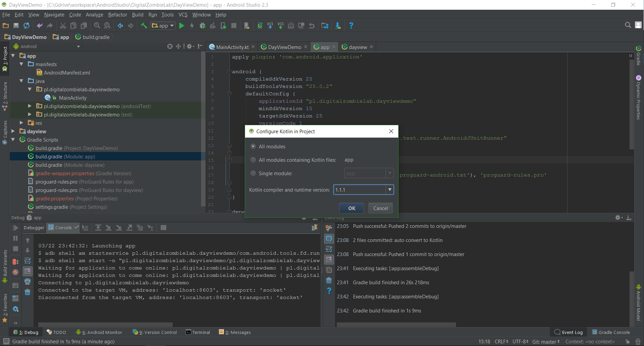Expand the androidTest package
The image size is (644, 346).
click(x=30, y=106)
